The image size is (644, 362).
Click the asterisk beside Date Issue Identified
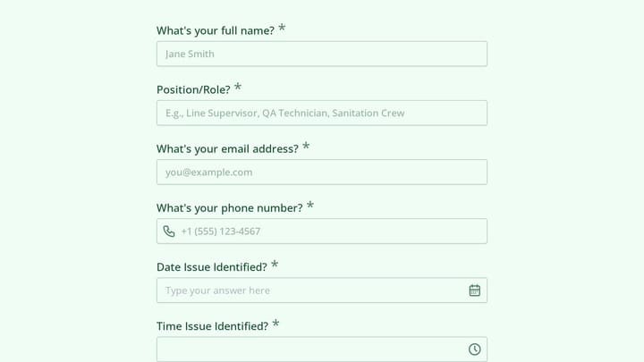(x=275, y=265)
